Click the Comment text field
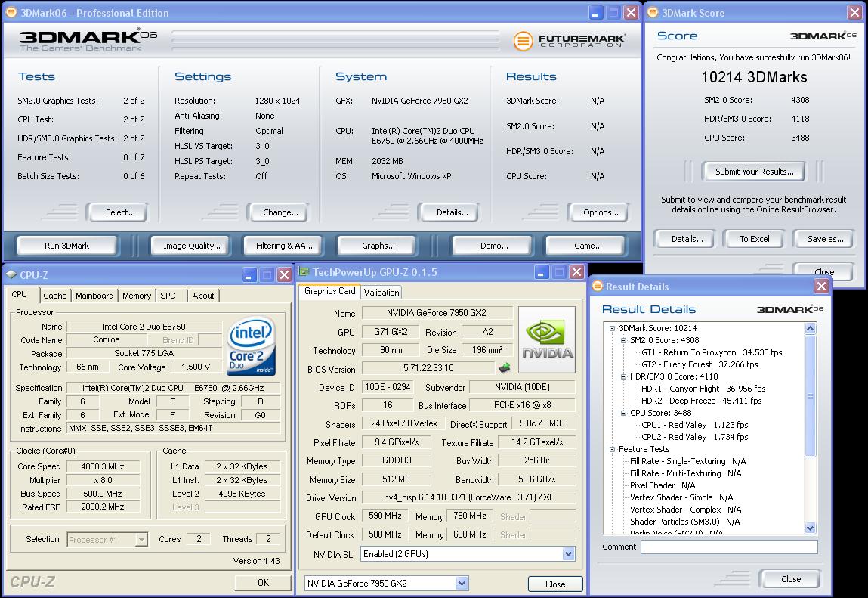Viewport: 868px width, 598px height. [728, 547]
